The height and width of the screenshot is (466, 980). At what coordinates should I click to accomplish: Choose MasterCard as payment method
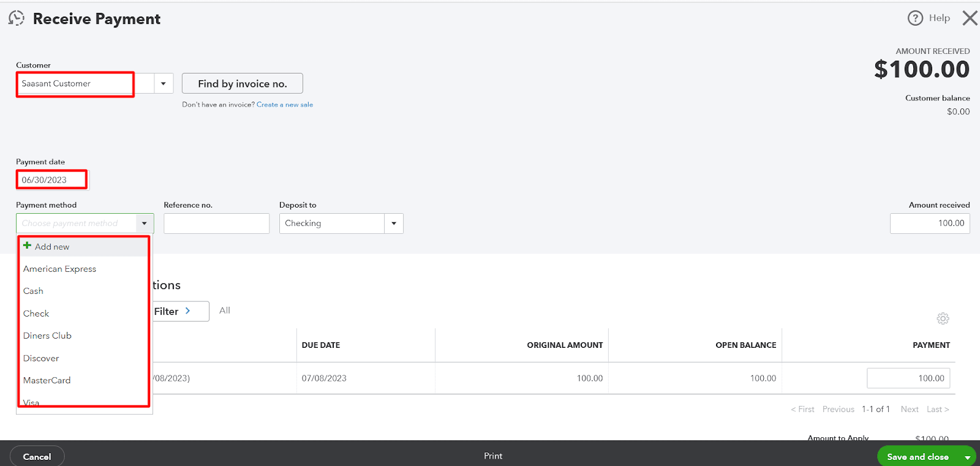point(47,380)
